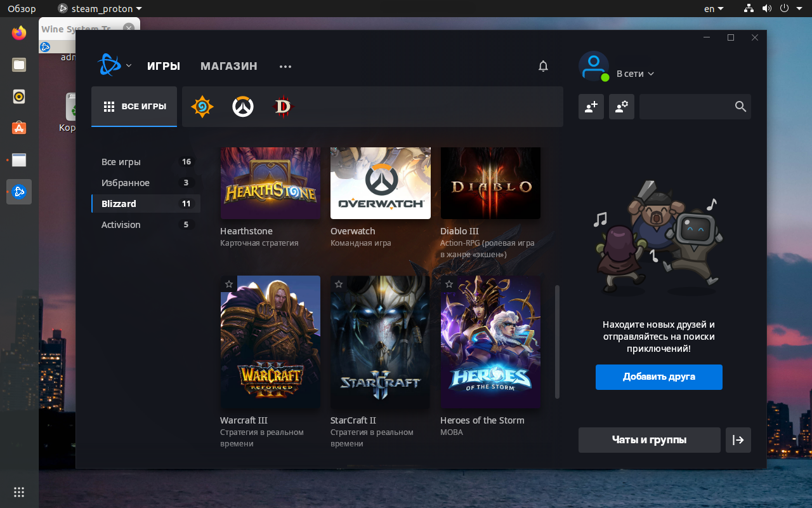Expand the В сети status dropdown
Screen dimensions: 812x508
[x=635, y=74]
